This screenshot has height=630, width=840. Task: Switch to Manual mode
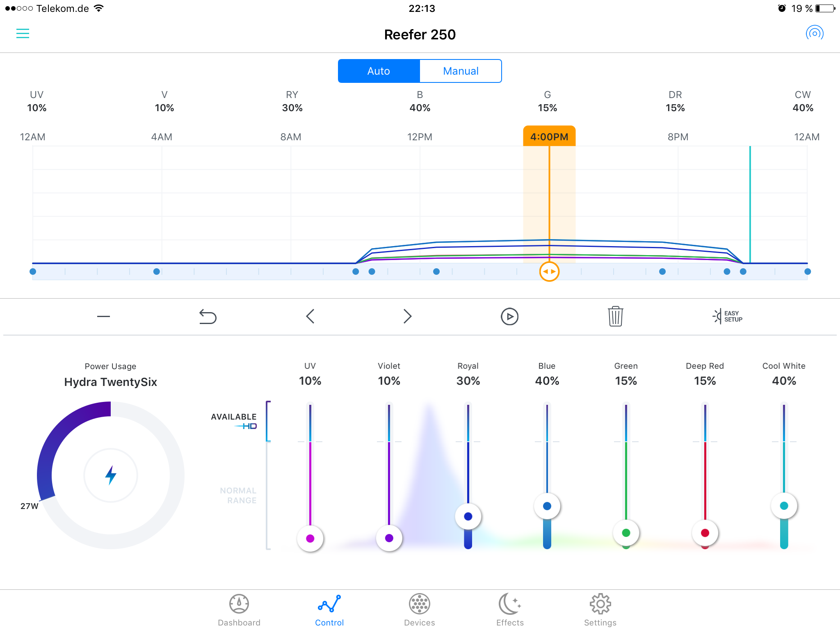[x=461, y=71]
